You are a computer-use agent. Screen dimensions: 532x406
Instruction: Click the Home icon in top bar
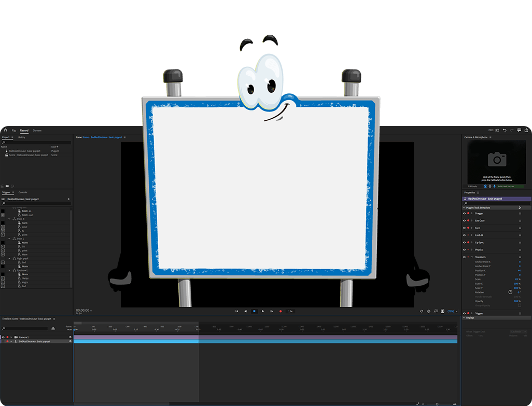click(6, 130)
